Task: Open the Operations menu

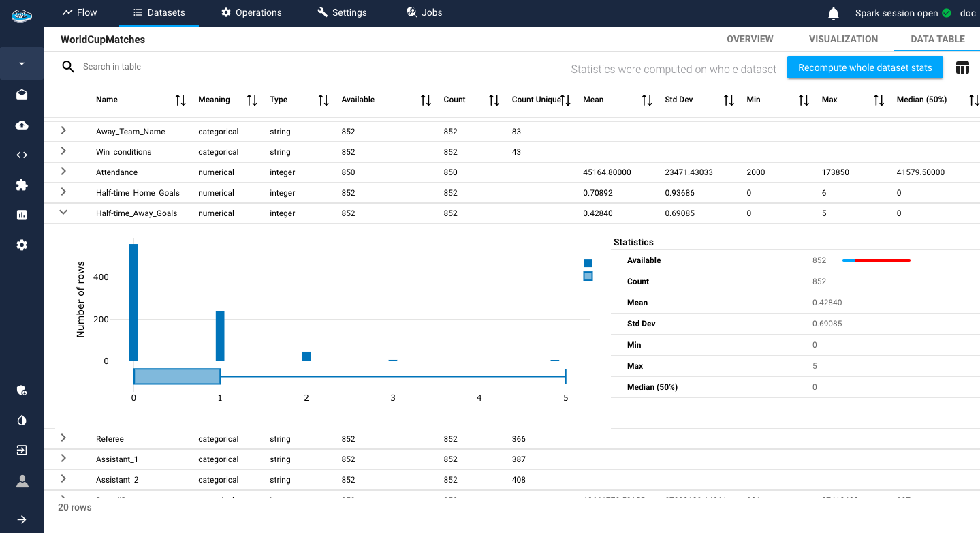Action: pyautogui.click(x=251, y=12)
